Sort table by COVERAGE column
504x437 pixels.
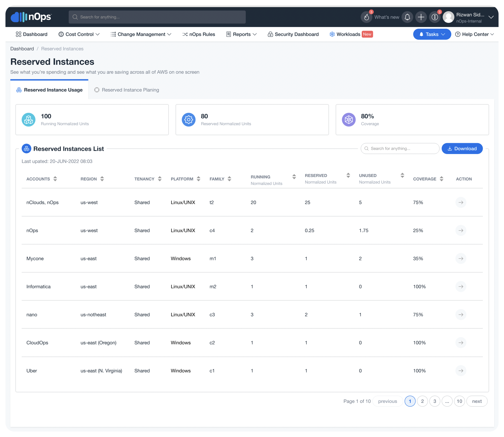click(442, 179)
